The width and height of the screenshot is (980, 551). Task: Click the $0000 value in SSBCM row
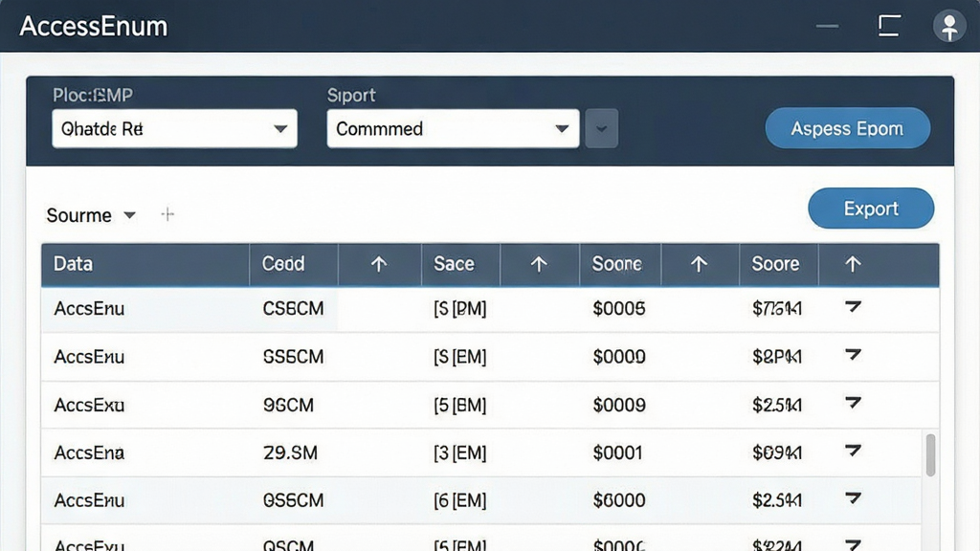click(x=619, y=357)
